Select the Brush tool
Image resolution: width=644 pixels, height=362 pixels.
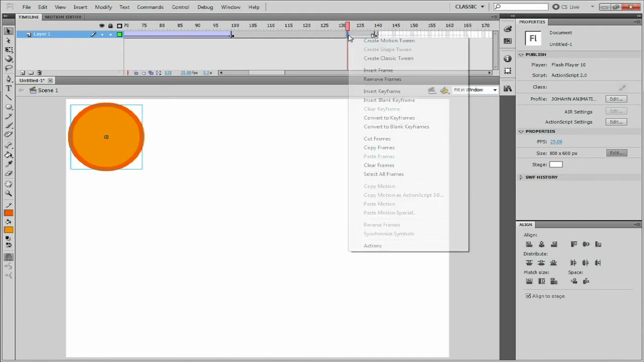tap(9, 125)
